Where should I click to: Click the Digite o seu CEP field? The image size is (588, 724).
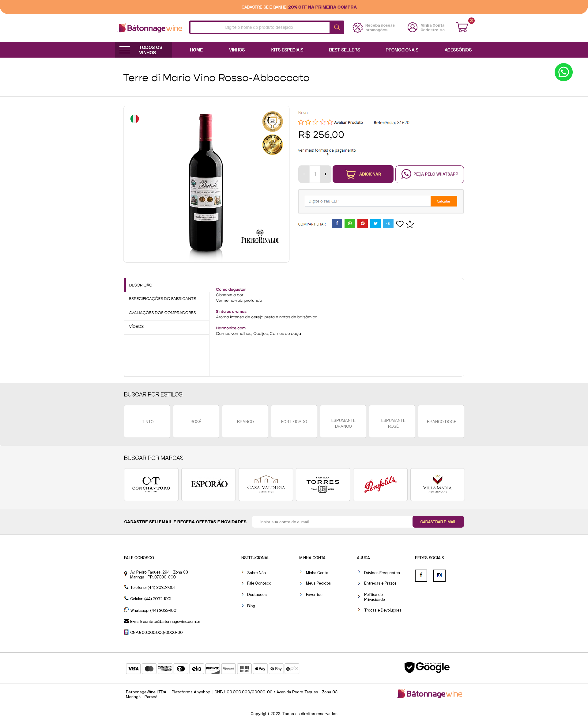pos(367,201)
